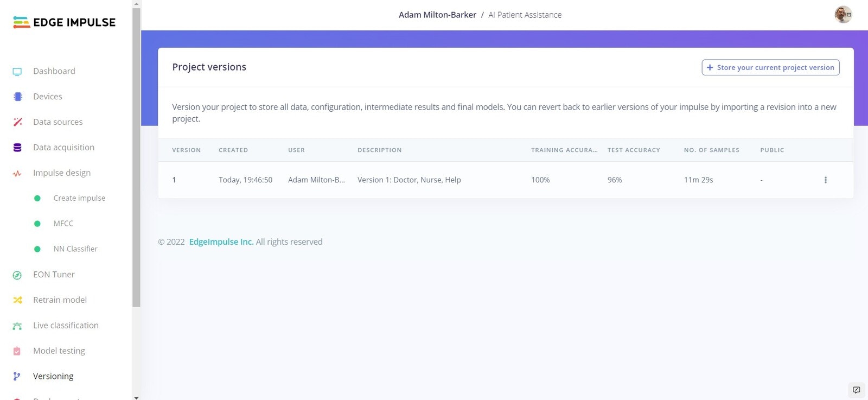Viewport: 868px width, 400px height.
Task: Open the feedback chat icon
Action: tap(857, 390)
